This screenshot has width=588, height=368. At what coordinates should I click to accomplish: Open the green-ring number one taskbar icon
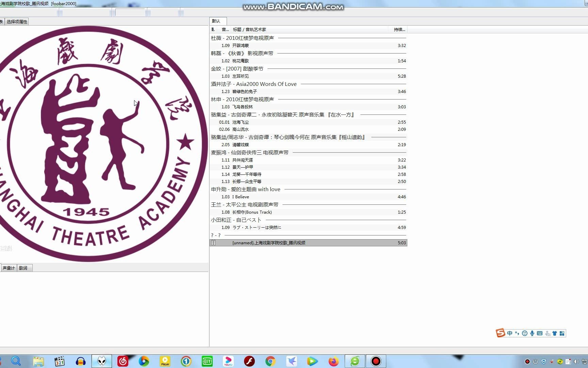[x=186, y=361]
